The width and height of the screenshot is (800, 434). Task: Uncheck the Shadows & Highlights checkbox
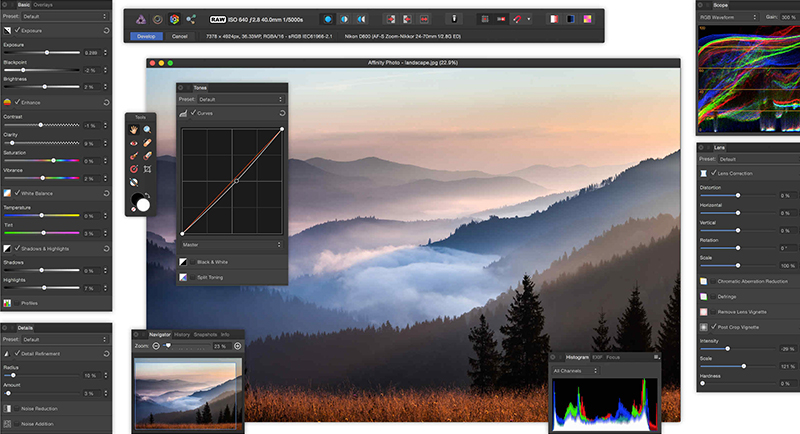(x=17, y=248)
